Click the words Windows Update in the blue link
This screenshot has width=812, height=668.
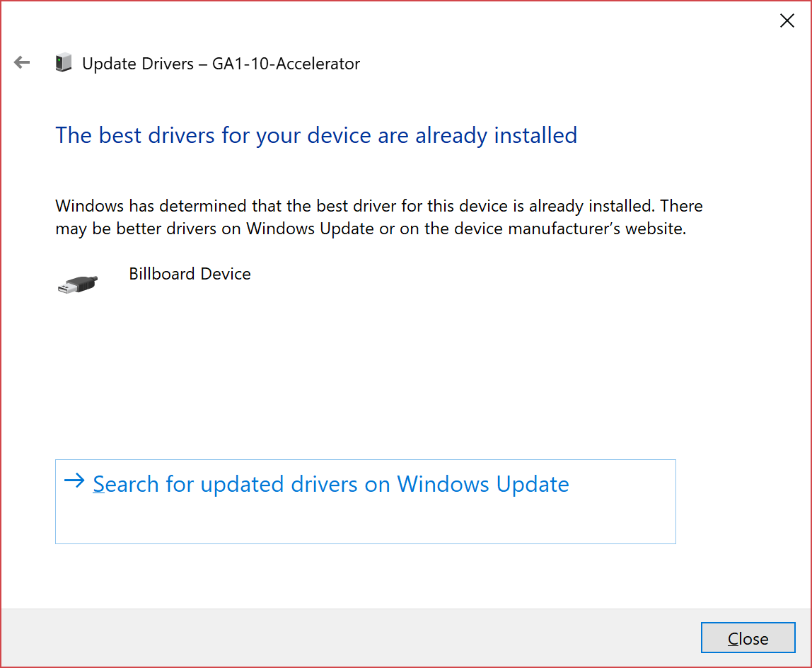[482, 484]
